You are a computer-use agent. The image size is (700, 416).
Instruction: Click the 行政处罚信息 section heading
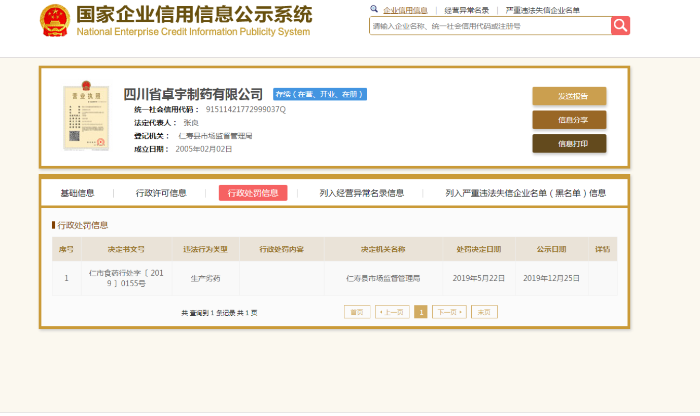click(83, 225)
